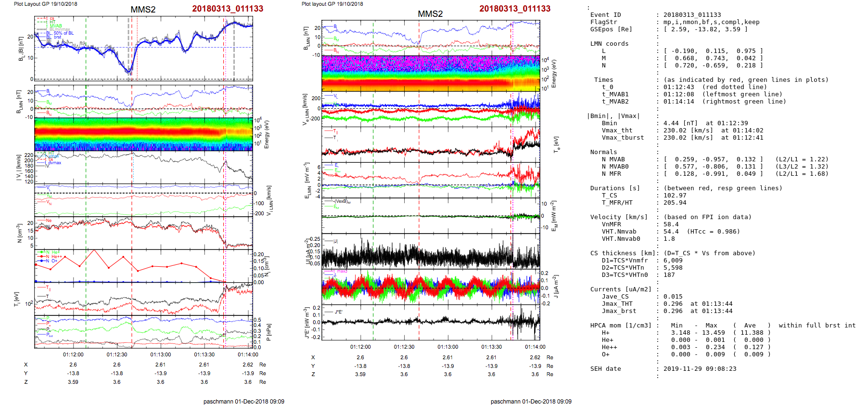The image size is (868, 405).
Task: Click N MVAB0 vector '[ 0.577, -0.806, 0.131 ]'
Action: [714, 167]
